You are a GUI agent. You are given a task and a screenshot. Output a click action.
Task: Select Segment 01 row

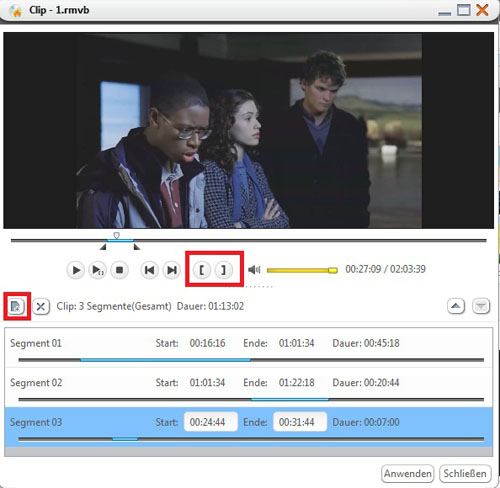point(248,348)
